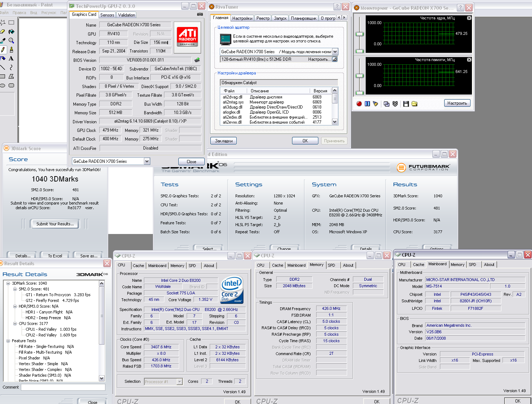Select the Curve tool in Paint
This screenshot has width=532, height=404.
pos(12,67)
